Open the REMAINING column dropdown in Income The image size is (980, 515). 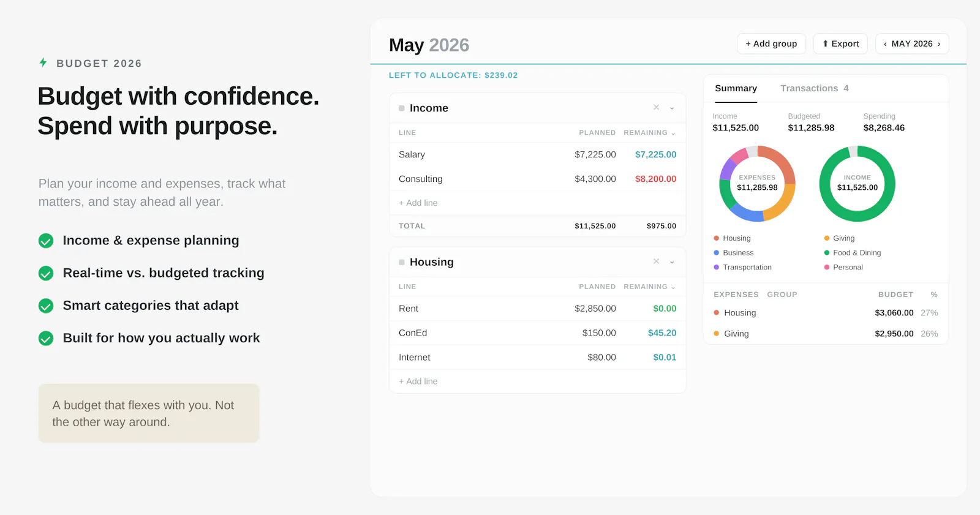pyautogui.click(x=673, y=133)
